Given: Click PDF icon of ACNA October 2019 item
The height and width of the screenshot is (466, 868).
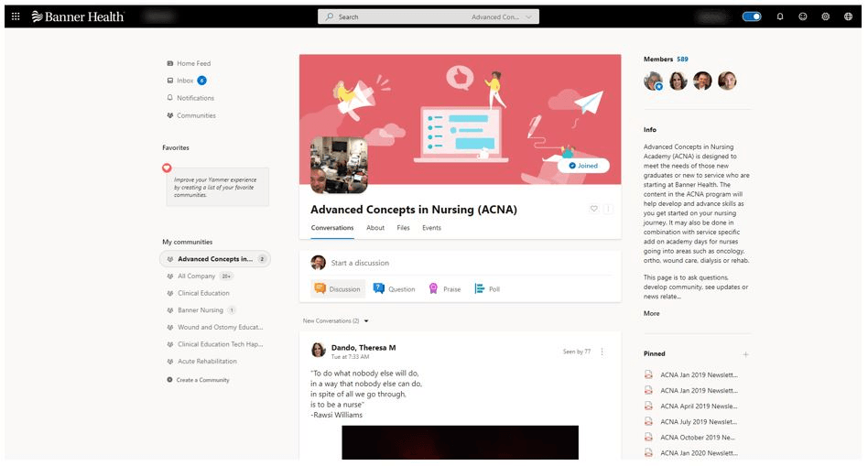Looking at the screenshot, I should tap(648, 437).
